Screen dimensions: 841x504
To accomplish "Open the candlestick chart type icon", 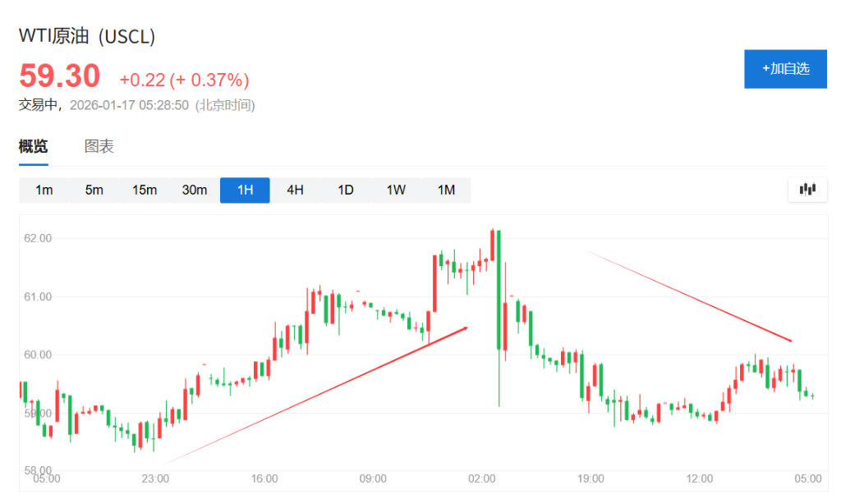I will coord(807,190).
